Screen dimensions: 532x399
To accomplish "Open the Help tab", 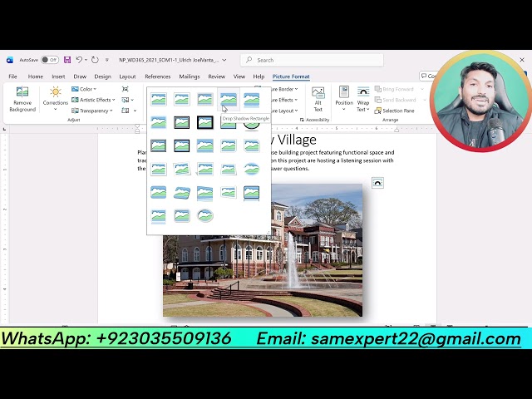I will 259,76.
